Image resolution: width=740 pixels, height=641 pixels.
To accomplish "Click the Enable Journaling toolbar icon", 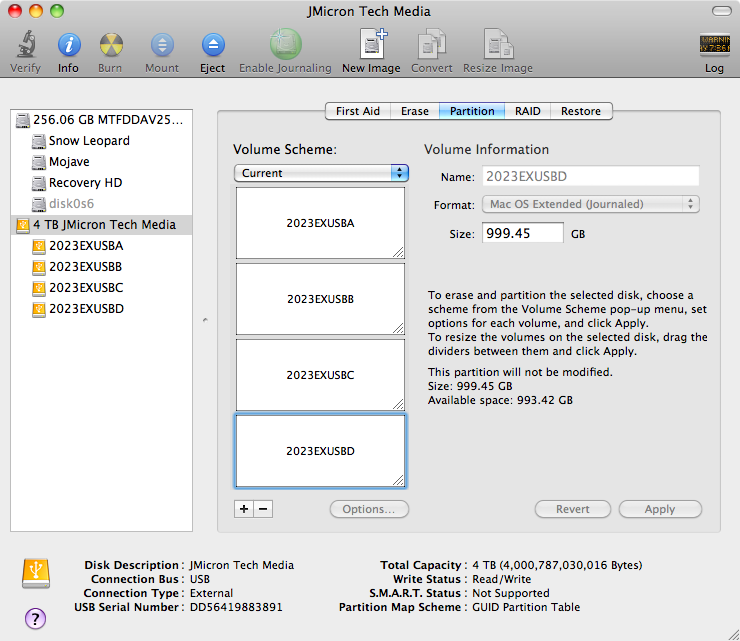I will pyautogui.click(x=286, y=44).
